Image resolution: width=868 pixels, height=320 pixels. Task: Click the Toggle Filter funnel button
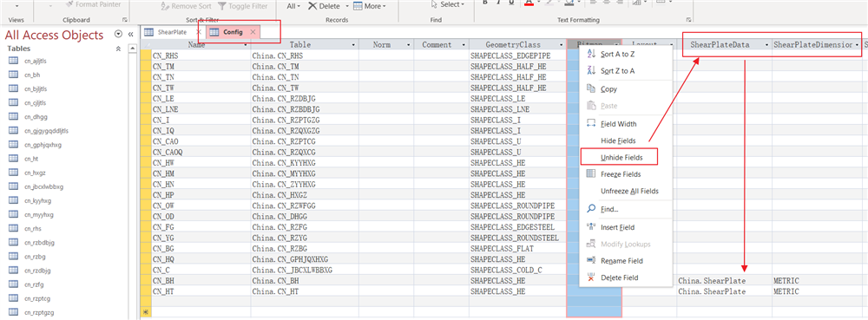point(242,6)
